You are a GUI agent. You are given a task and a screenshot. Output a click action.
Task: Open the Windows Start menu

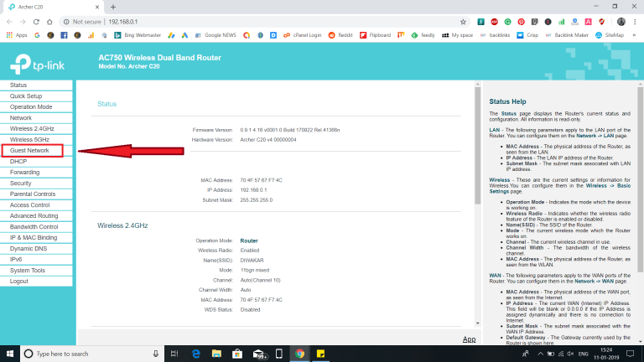point(9,354)
